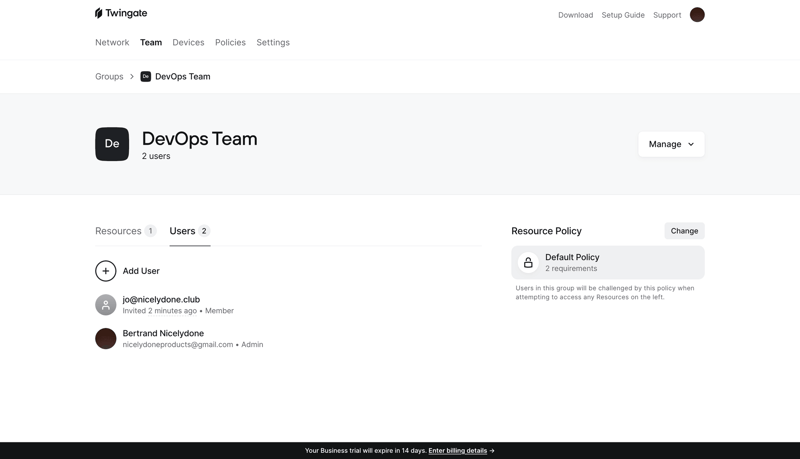The width and height of the screenshot is (800, 459).
Task: Open the profile avatar menu in header
Action: [x=697, y=15]
